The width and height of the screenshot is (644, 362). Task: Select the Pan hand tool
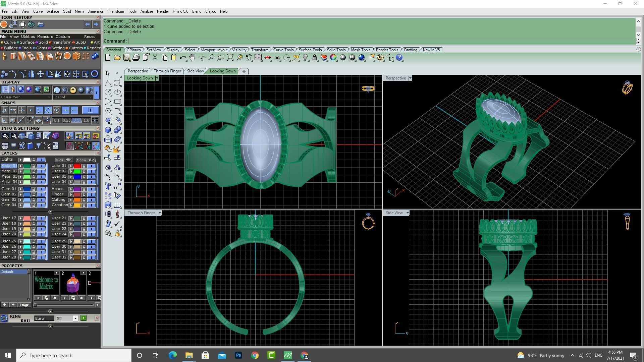point(192,58)
